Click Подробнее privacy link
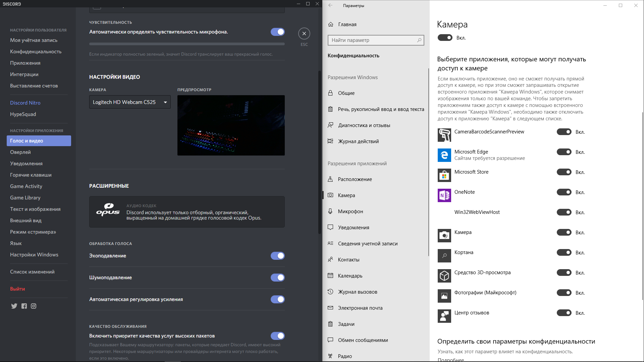The image size is (644, 362). click(451, 360)
